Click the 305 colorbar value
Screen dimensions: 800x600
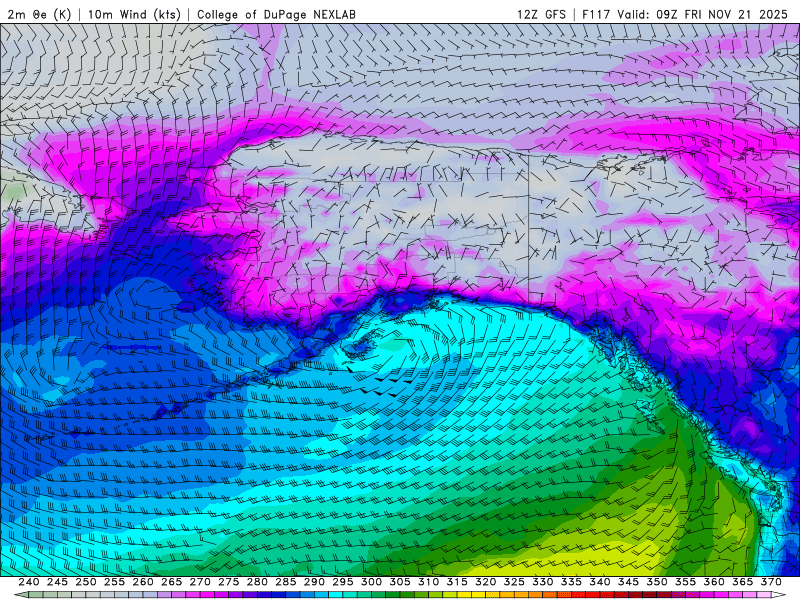400,582
